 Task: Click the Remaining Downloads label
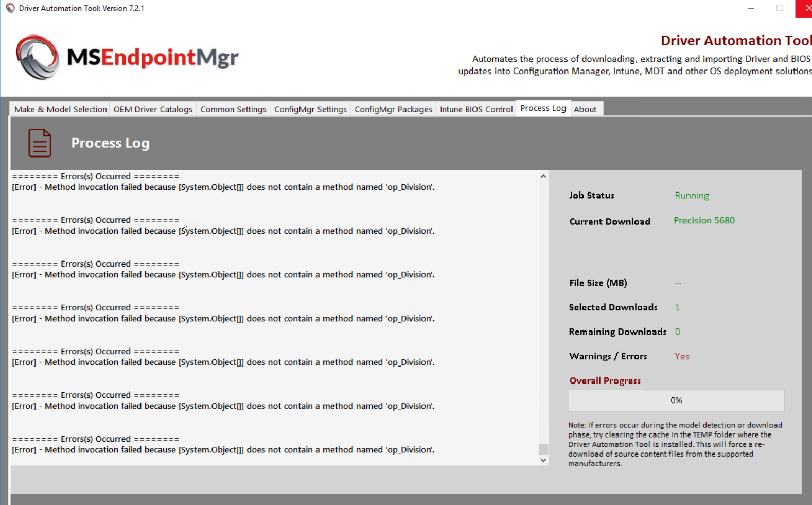(617, 332)
